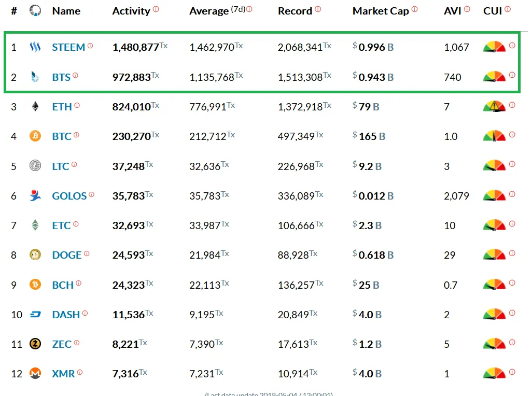Open the ETH coin link
This screenshot has width=532, height=396.
click(62, 107)
